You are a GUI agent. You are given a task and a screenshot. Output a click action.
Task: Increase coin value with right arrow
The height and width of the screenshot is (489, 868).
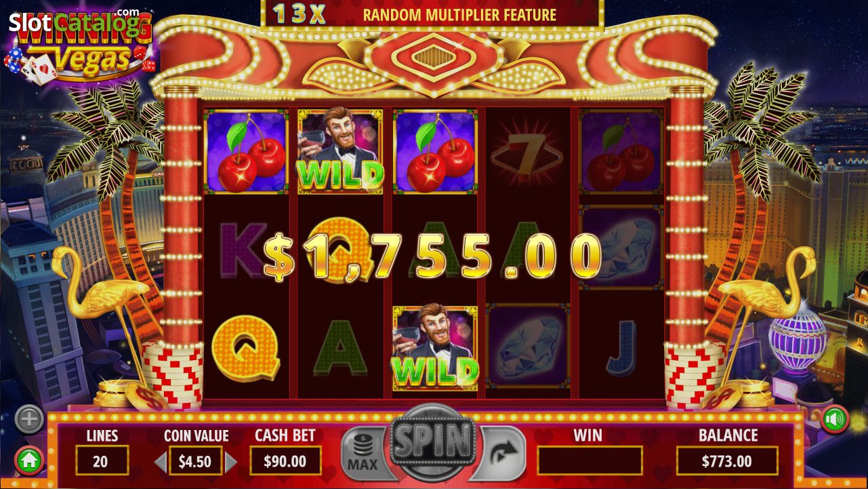click(x=231, y=463)
